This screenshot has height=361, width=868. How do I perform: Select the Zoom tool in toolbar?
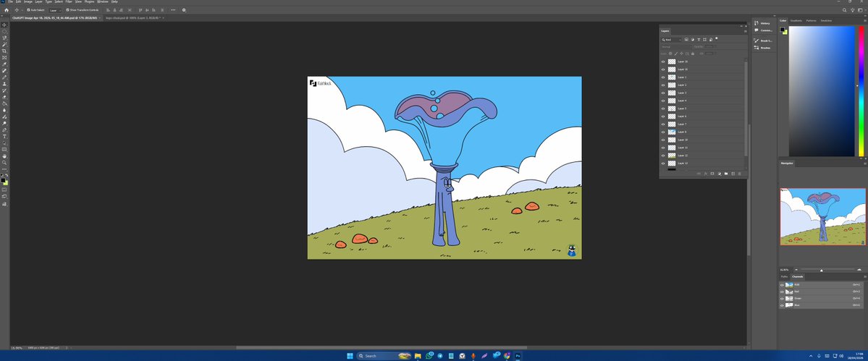pyautogui.click(x=4, y=162)
